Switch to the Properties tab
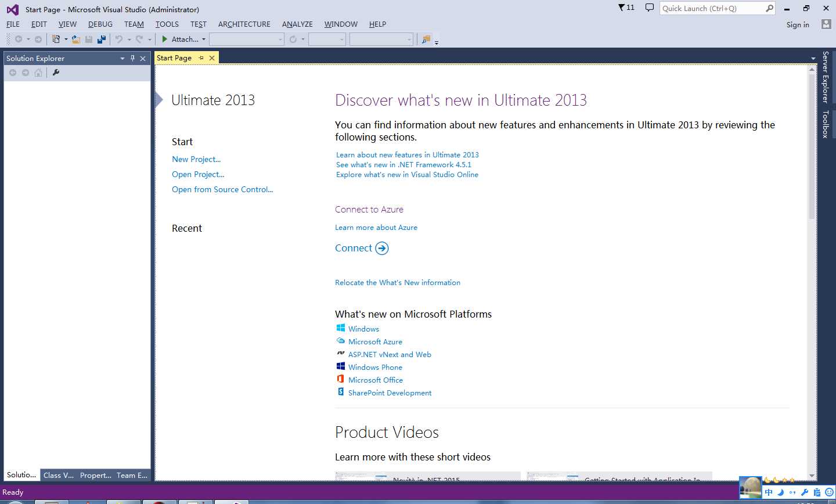Image resolution: width=836 pixels, height=504 pixels. 96,475
